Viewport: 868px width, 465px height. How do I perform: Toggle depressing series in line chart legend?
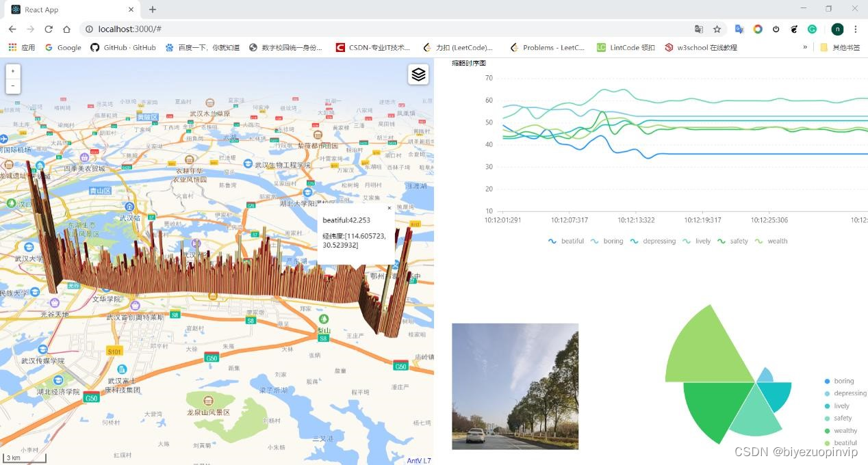coord(652,241)
